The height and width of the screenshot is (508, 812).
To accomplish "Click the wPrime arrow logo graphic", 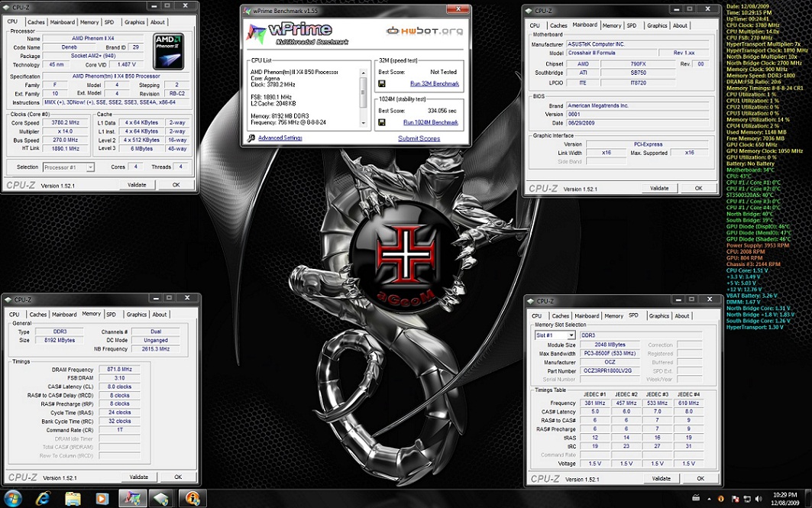I will pyautogui.click(x=257, y=33).
